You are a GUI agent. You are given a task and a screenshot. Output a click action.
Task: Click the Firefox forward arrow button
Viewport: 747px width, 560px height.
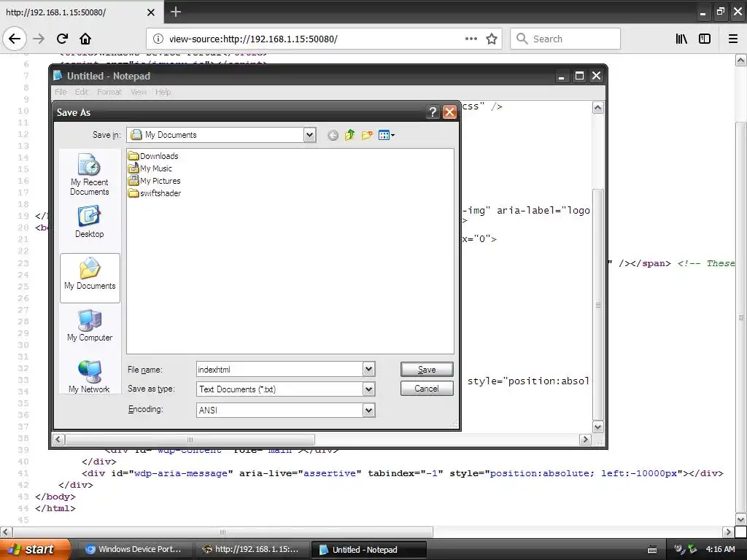point(39,39)
